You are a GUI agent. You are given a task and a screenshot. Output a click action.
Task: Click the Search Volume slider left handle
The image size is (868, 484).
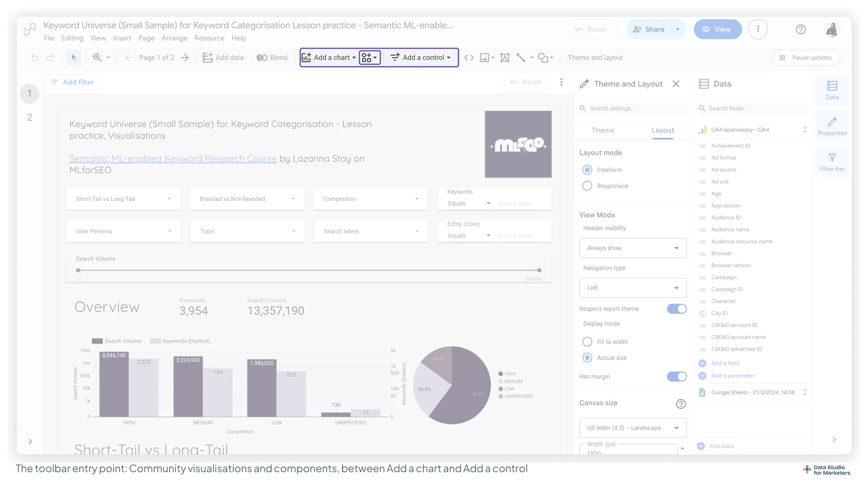point(78,270)
